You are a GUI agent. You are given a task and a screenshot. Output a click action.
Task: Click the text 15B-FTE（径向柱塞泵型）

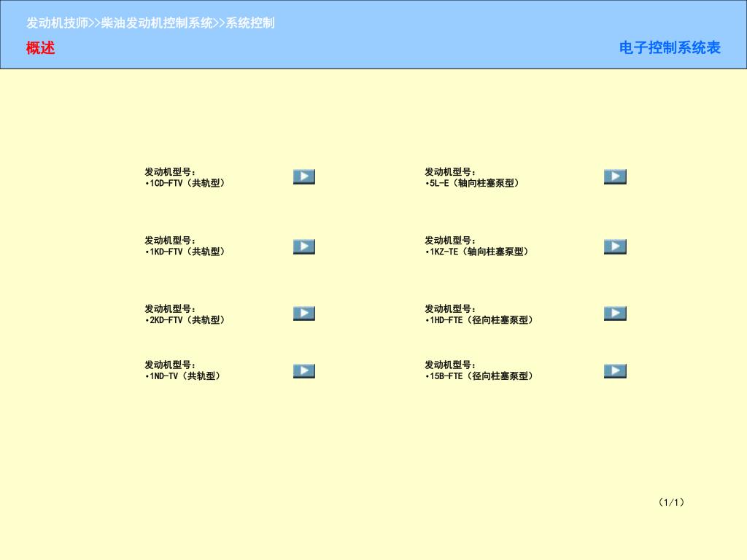tap(481, 376)
